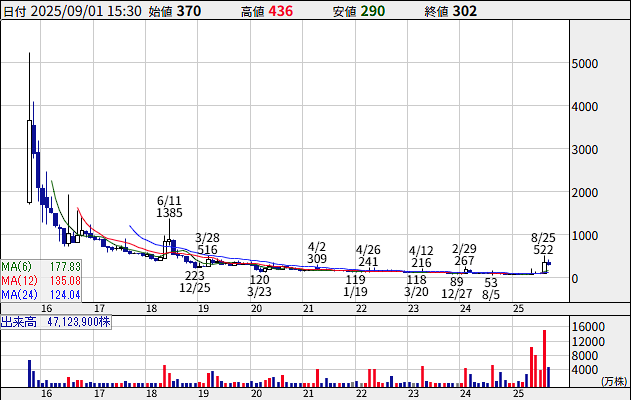Select the date text 2025/09/01 15:30
This screenshot has height=400, width=631.
click(86, 11)
